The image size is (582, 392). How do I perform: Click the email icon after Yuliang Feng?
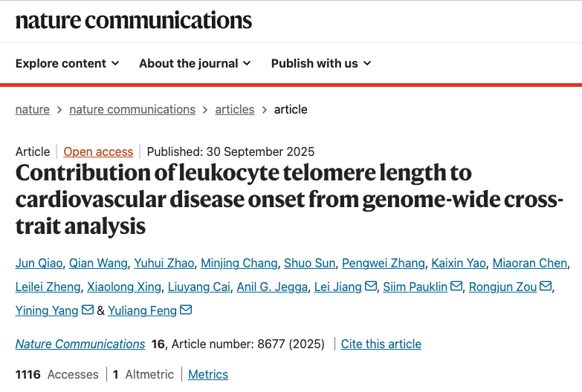coord(186,310)
